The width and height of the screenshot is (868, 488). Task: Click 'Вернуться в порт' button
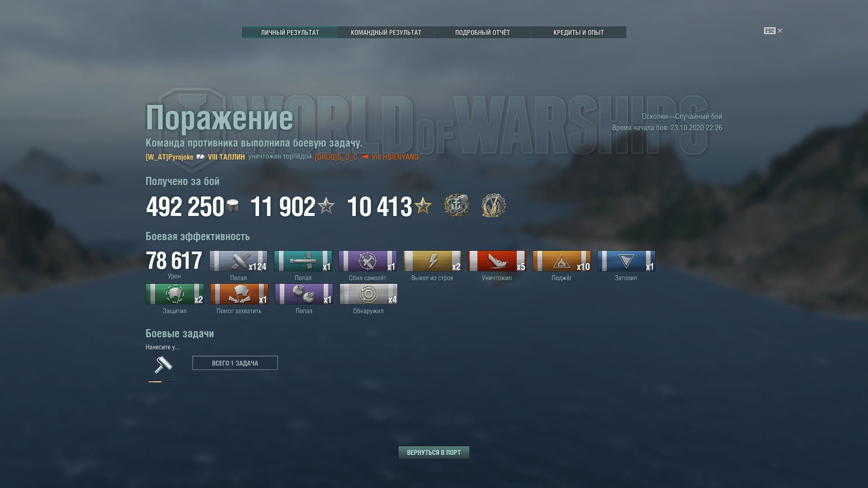(434, 453)
